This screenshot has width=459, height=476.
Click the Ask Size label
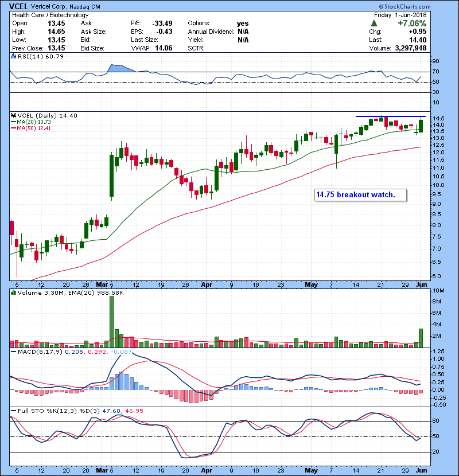click(x=94, y=32)
